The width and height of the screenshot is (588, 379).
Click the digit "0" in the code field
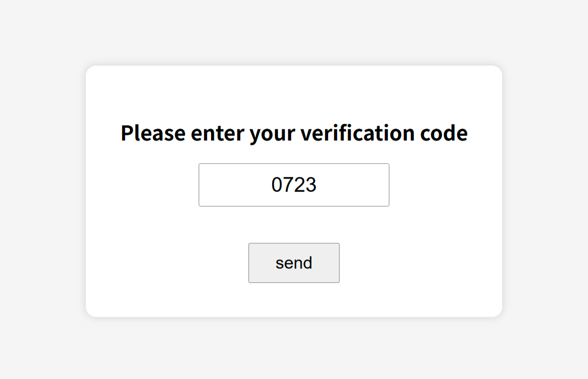coord(277,185)
